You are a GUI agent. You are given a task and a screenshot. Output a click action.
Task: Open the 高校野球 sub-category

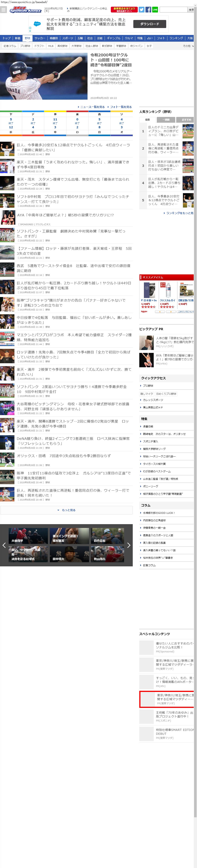(62, 46)
